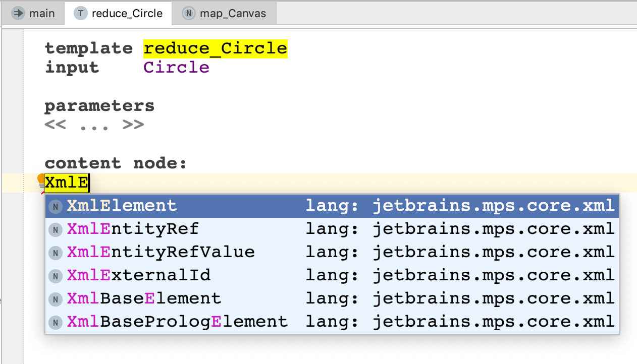637x364 pixels.
Task: Click the Circle input concept
Action: click(176, 68)
